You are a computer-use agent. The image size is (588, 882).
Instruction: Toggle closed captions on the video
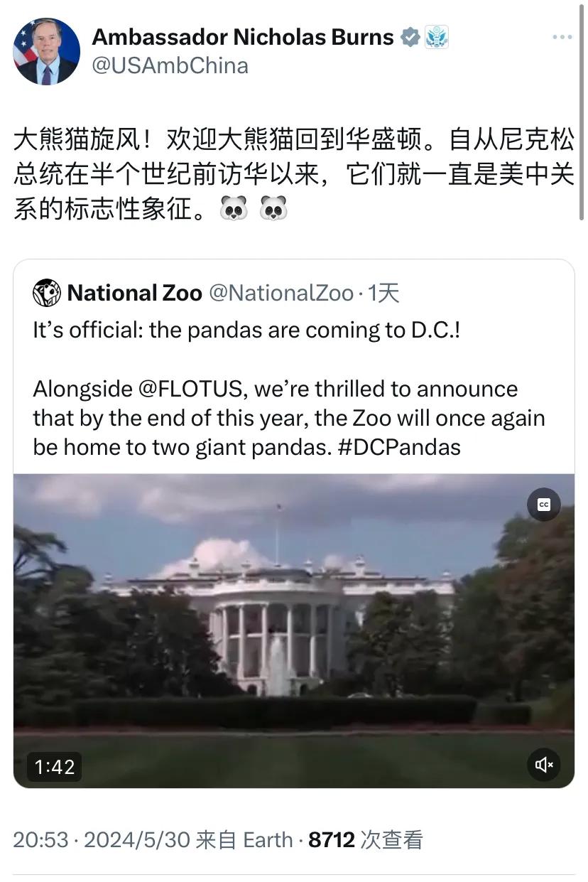pos(544,505)
